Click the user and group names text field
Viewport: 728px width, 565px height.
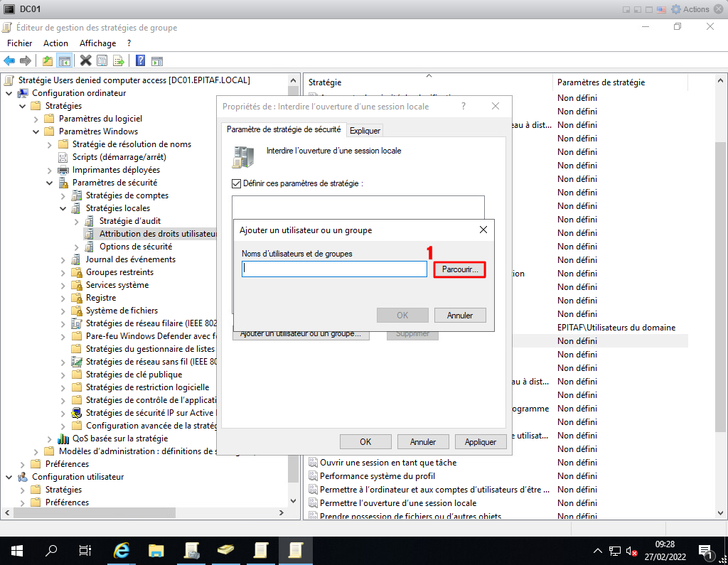pos(333,269)
